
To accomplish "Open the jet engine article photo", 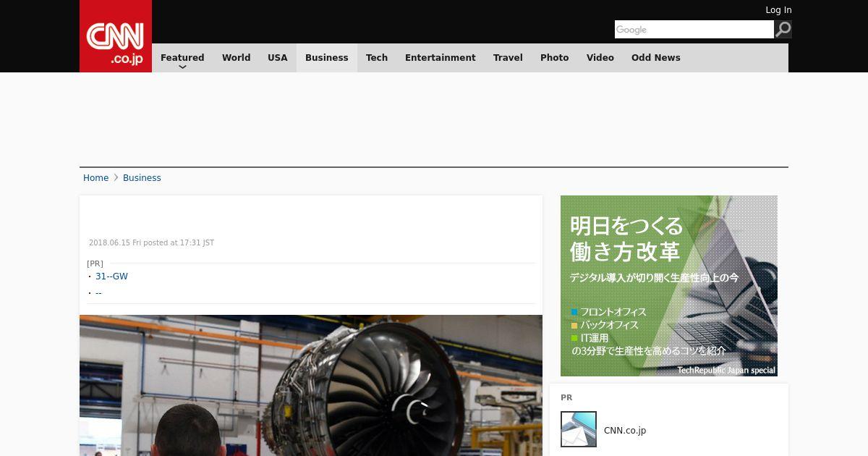I will (311, 385).
